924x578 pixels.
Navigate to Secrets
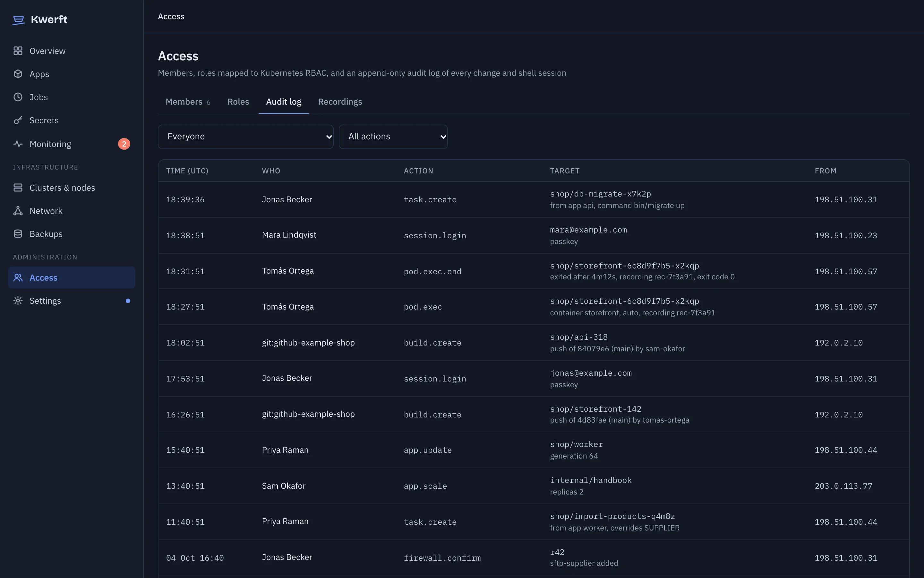click(x=72, y=120)
